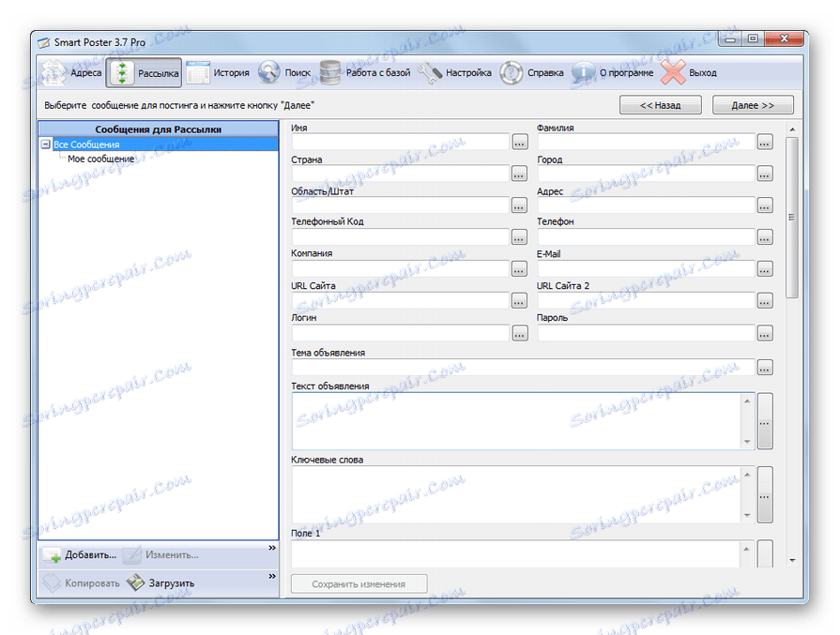Click into the Адрес input field

[646, 204]
